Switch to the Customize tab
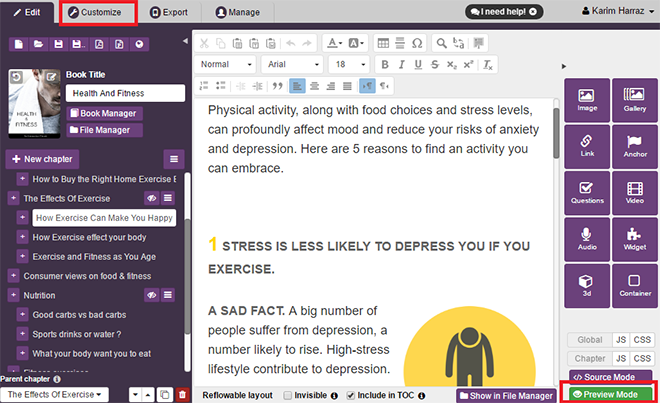This screenshot has height=403, width=660. tap(97, 13)
